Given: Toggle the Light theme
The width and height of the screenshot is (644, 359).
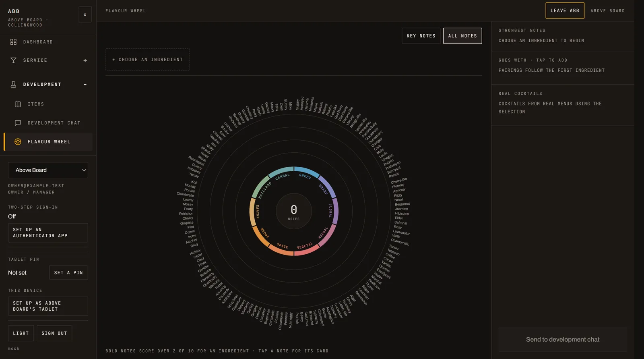Looking at the screenshot, I should pyautogui.click(x=21, y=333).
